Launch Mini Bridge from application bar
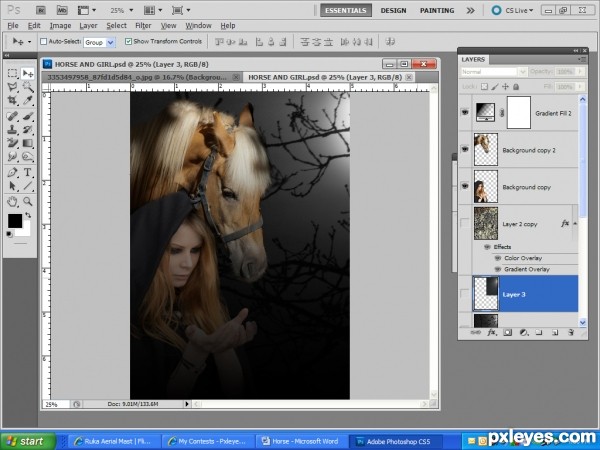 62,10
